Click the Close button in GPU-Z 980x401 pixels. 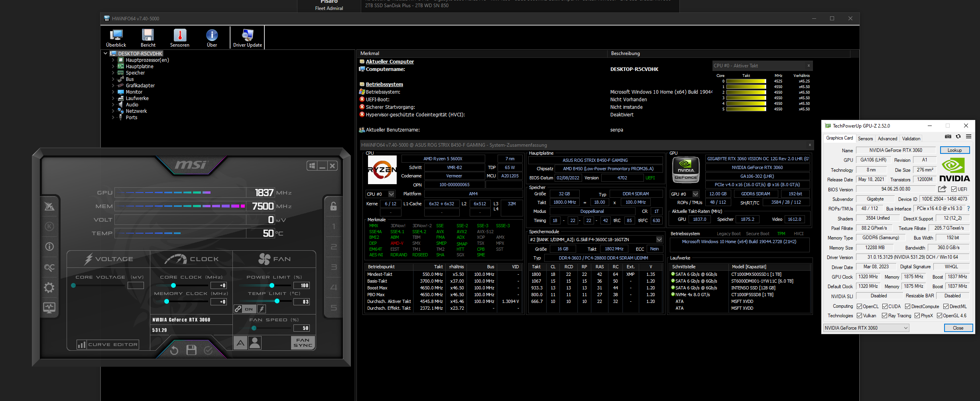pos(958,328)
